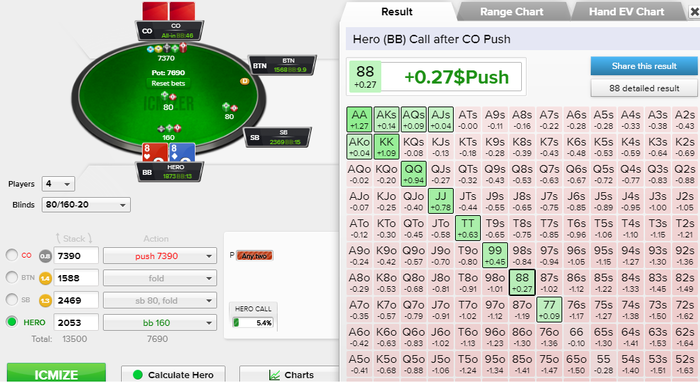Select the 72s hand cell
700x383 pixels.
point(685,309)
